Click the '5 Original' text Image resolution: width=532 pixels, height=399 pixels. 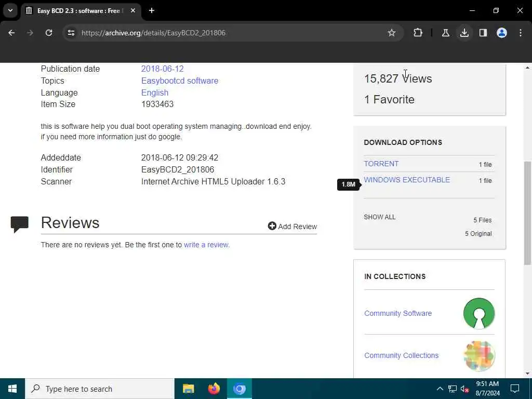coord(478,234)
